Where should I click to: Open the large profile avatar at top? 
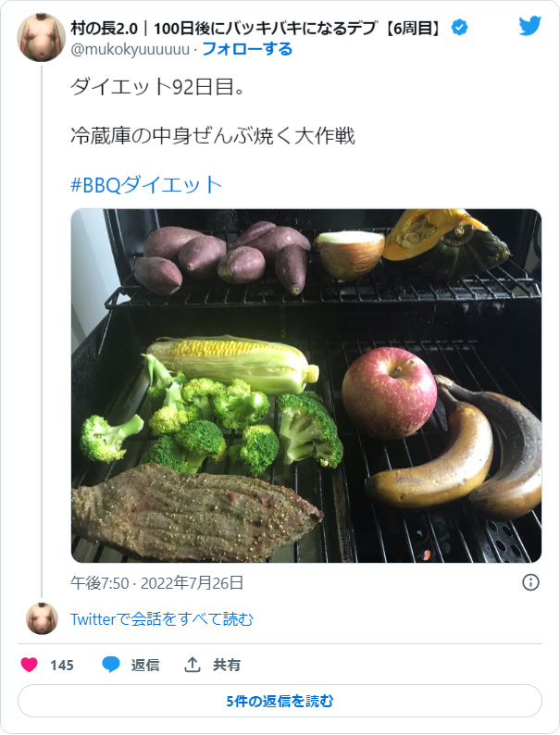42,38
